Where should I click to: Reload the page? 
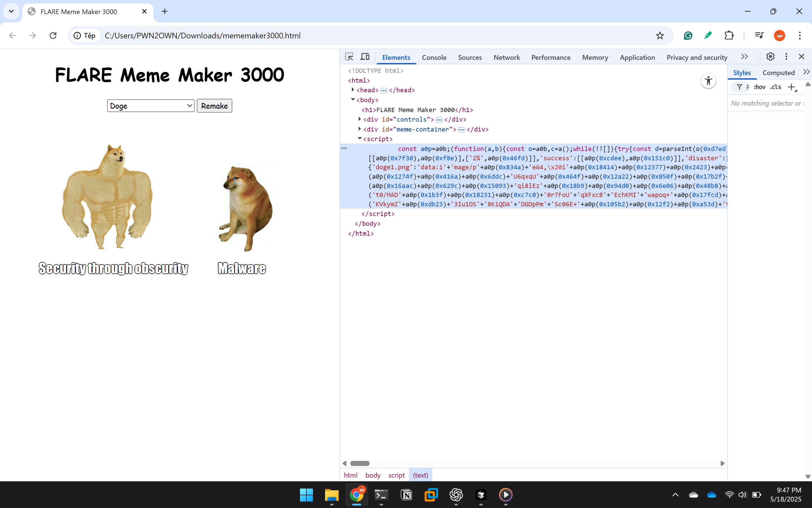click(53, 35)
